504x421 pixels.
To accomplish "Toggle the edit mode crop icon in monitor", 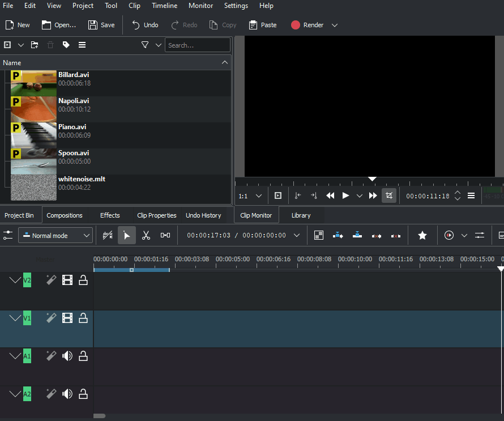I will pos(389,195).
